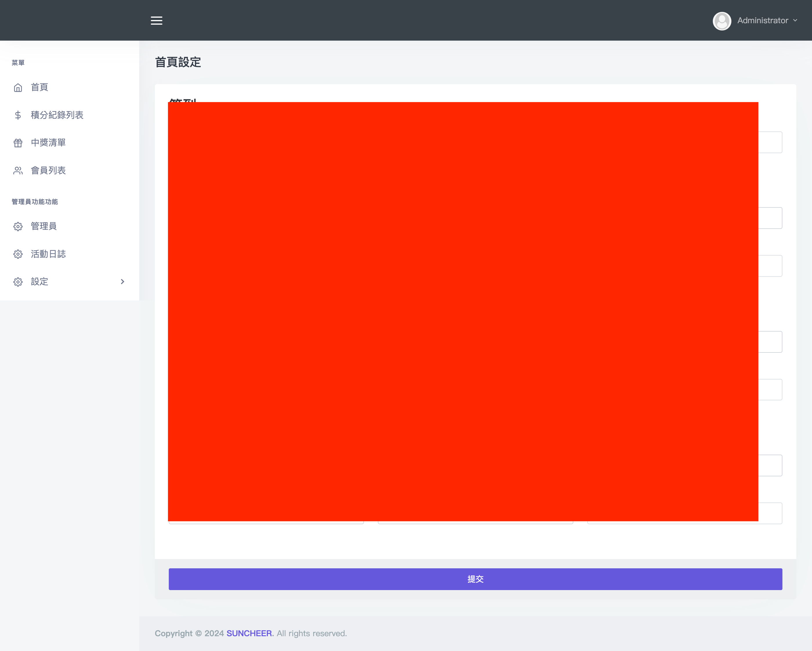Click the dollar sign icon for 積分紀錄列表
Viewport: 812px width, 651px height.
pos(18,115)
